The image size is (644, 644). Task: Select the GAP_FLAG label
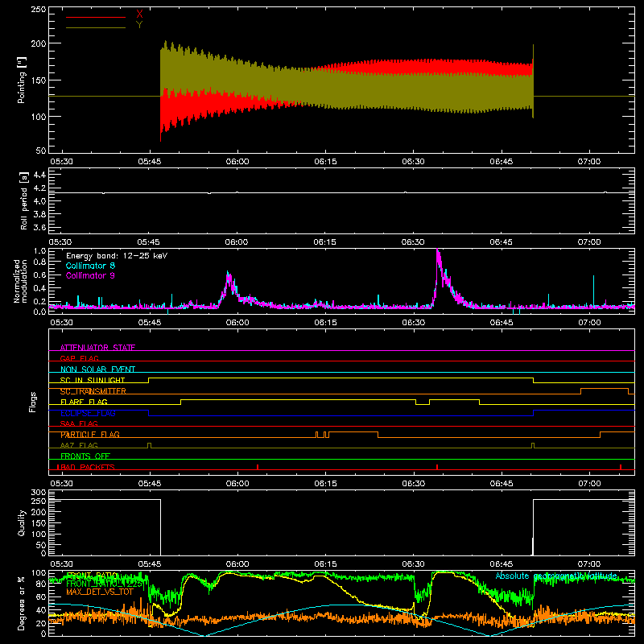(x=79, y=358)
